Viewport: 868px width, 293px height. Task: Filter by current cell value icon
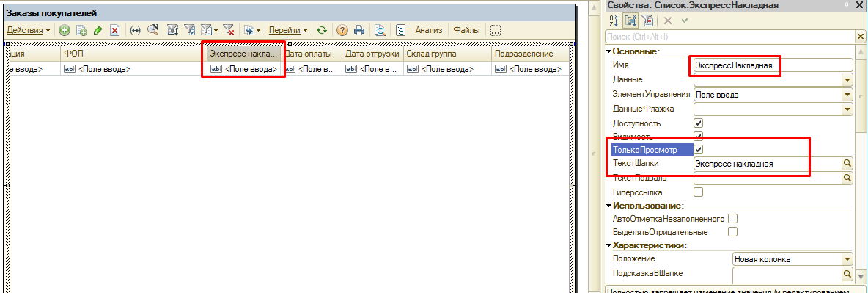(189, 30)
